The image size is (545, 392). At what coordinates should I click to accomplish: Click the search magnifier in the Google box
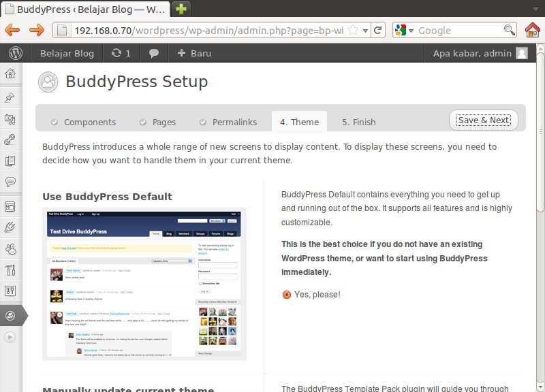coord(509,30)
